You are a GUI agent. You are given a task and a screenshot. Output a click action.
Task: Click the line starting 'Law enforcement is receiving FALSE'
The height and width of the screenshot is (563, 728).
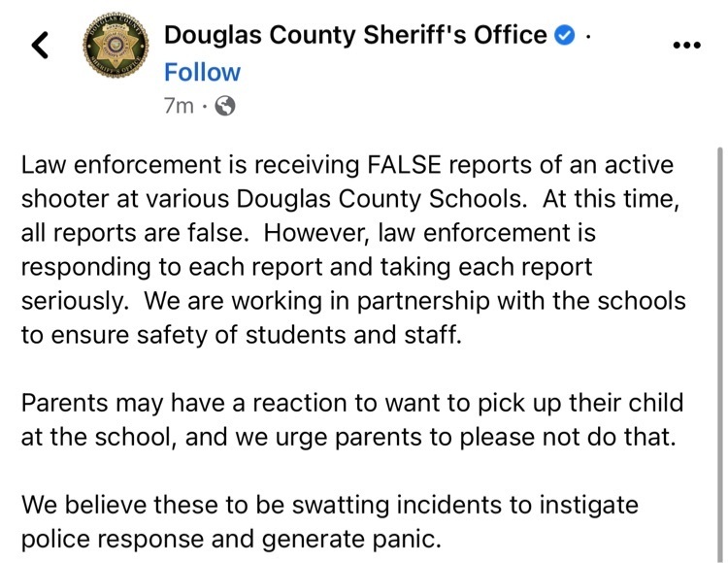pos(347,165)
